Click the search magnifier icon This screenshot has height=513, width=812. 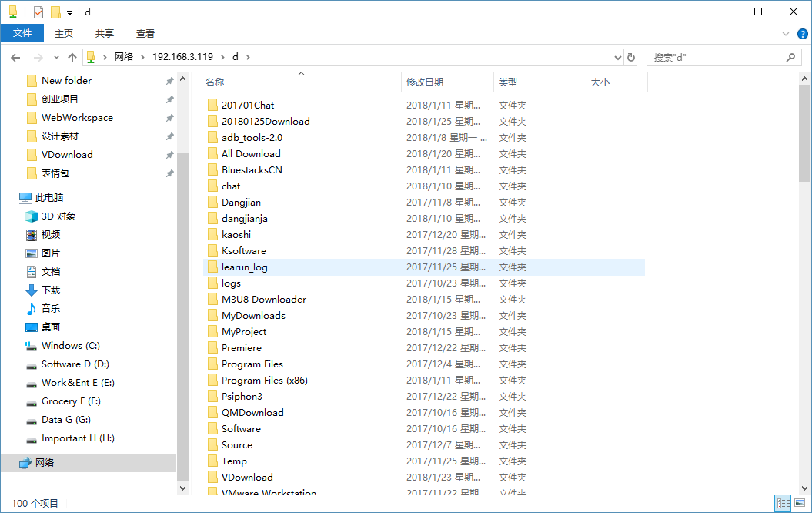(x=790, y=58)
